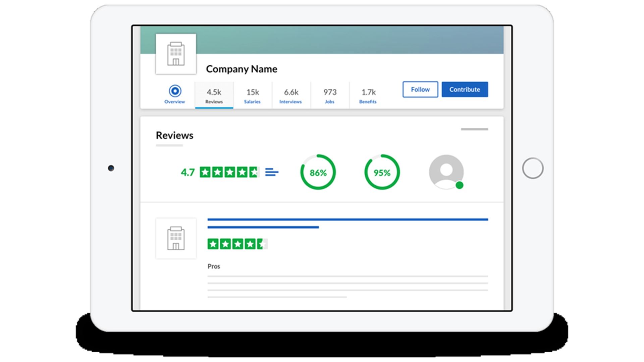Click the green status dot on avatar
This screenshot has height=362, width=644.
460,185
